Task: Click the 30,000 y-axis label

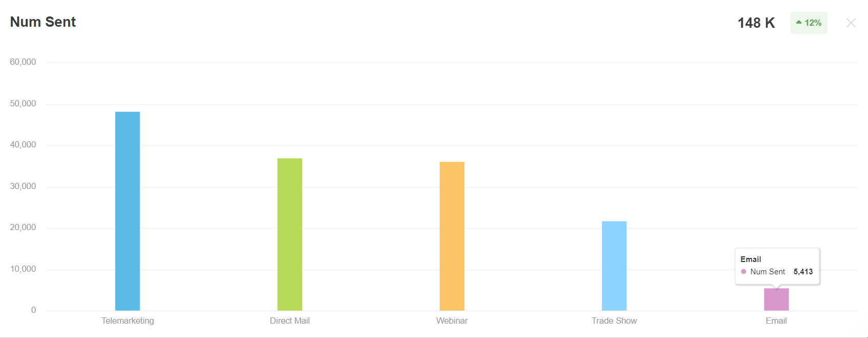Action: click(x=23, y=186)
